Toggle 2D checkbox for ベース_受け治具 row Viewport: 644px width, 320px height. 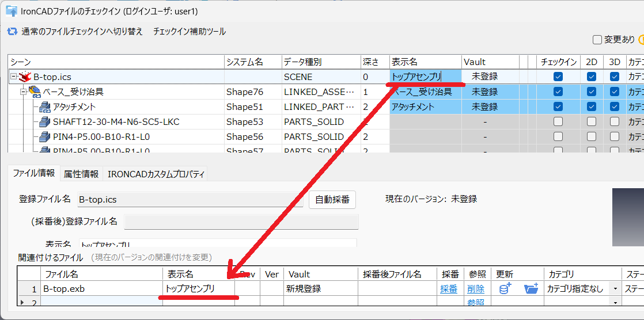(x=592, y=92)
